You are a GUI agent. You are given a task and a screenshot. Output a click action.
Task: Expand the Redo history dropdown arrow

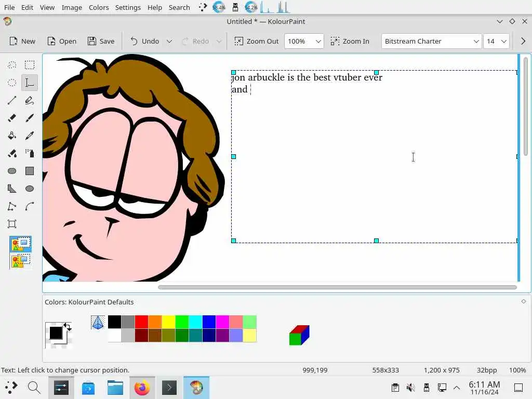(219, 41)
